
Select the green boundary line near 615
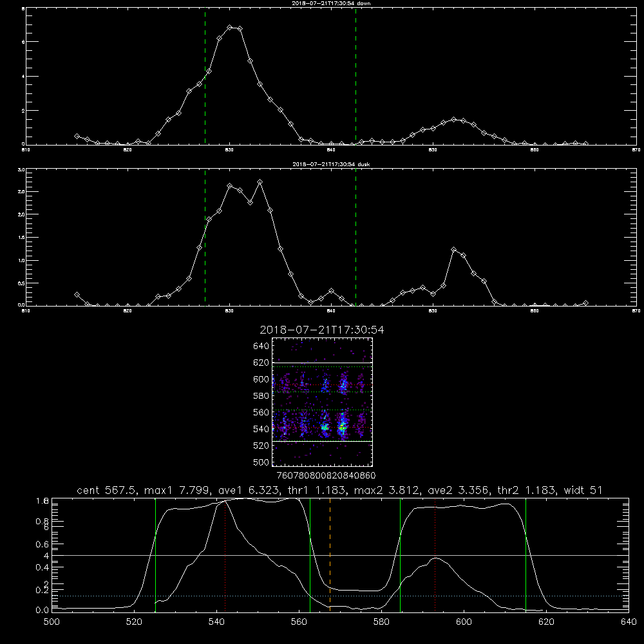pyautogui.click(x=526, y=554)
